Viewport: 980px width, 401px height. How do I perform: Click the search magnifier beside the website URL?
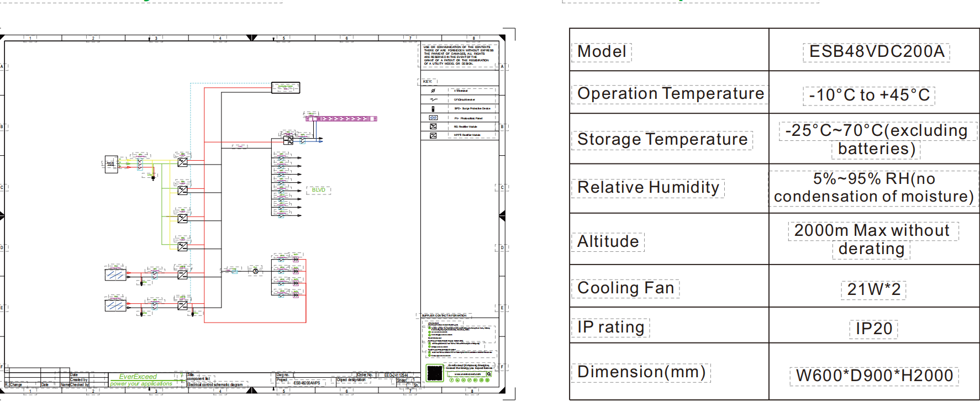489,374
